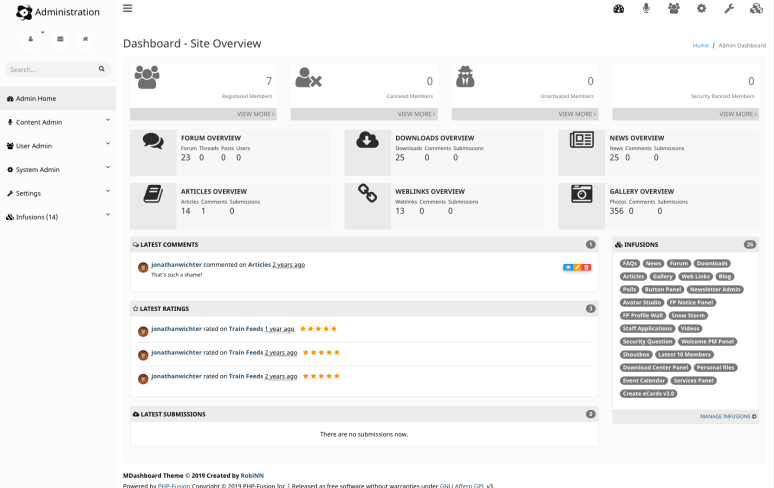Screen dimensions: 774x488
Task: Open the dashboard gauge icon in top bar
Action: point(619,9)
